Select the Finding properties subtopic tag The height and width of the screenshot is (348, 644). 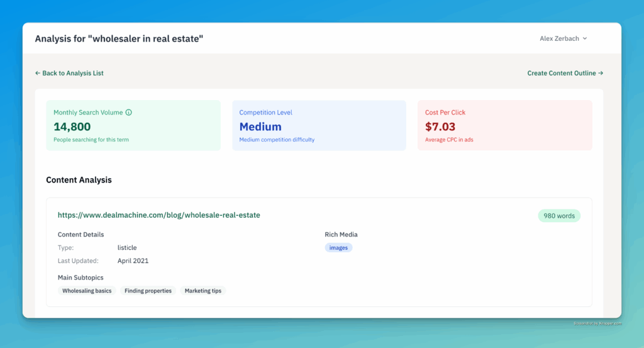click(x=148, y=291)
